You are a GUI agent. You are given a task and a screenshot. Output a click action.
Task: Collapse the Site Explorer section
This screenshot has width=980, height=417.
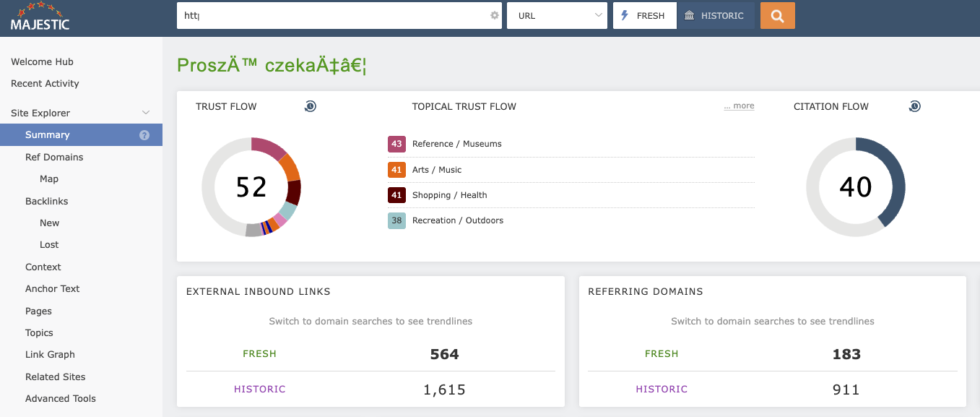(x=146, y=113)
